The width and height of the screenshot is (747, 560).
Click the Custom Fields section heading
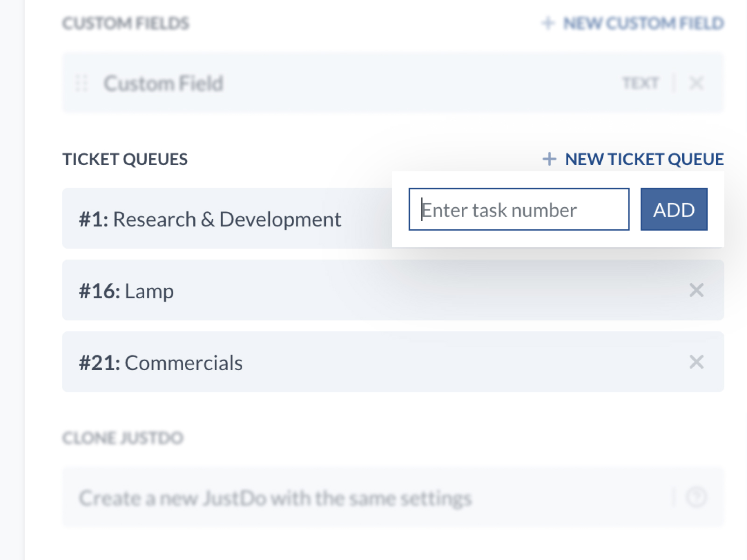[x=126, y=23]
